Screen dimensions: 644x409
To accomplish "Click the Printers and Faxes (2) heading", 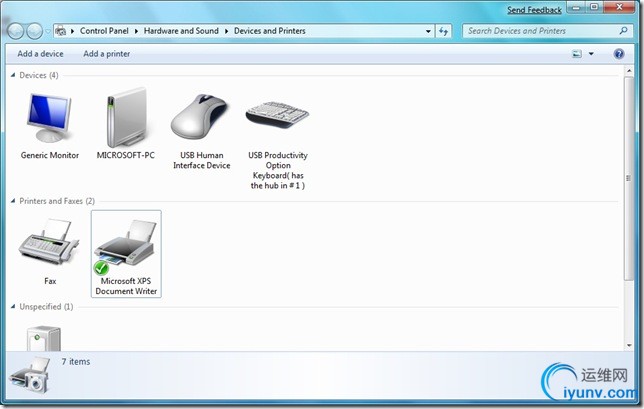I will [x=57, y=201].
